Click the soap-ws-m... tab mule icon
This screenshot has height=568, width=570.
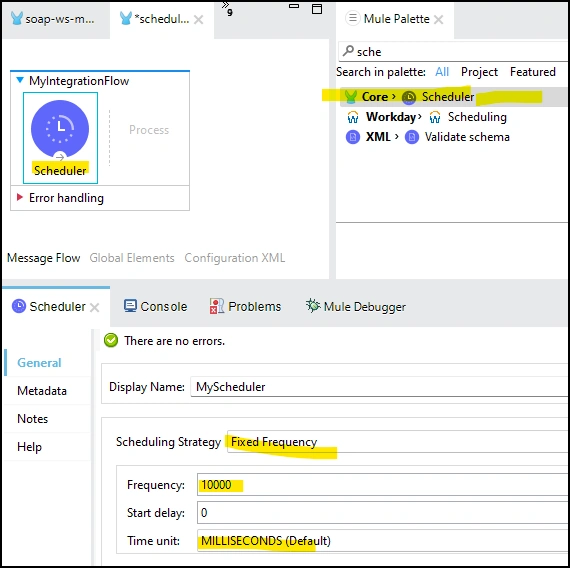(17, 18)
